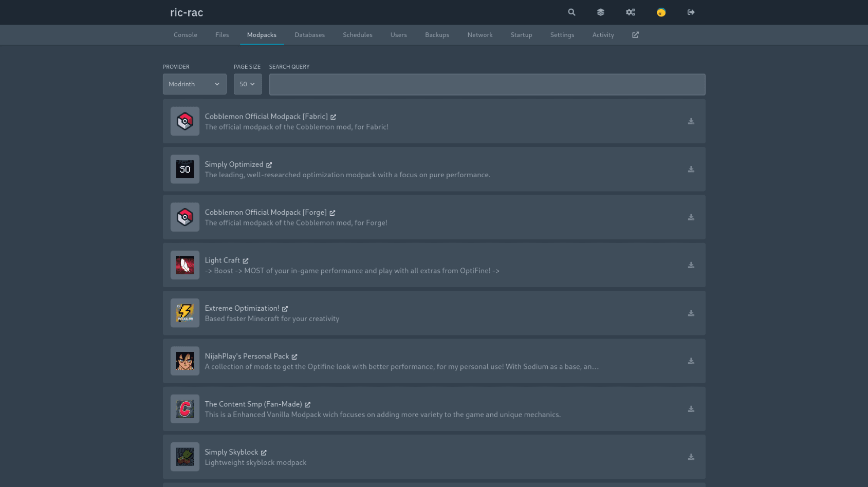Click the Cobblemon Official Modpack [Forge] thumbnail

[x=184, y=217]
